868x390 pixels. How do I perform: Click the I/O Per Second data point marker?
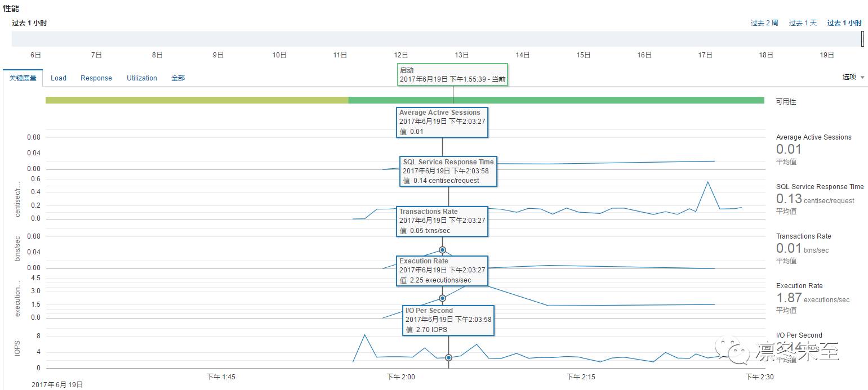click(448, 357)
